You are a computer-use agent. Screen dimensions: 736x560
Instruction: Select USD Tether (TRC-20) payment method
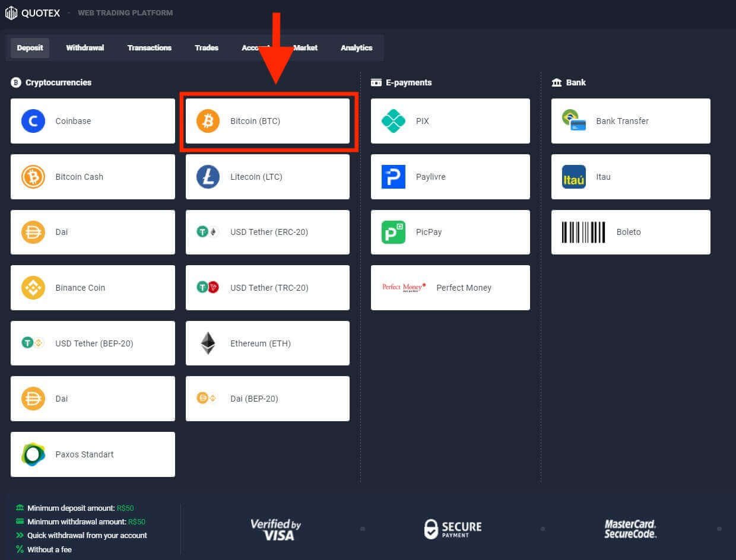(267, 288)
